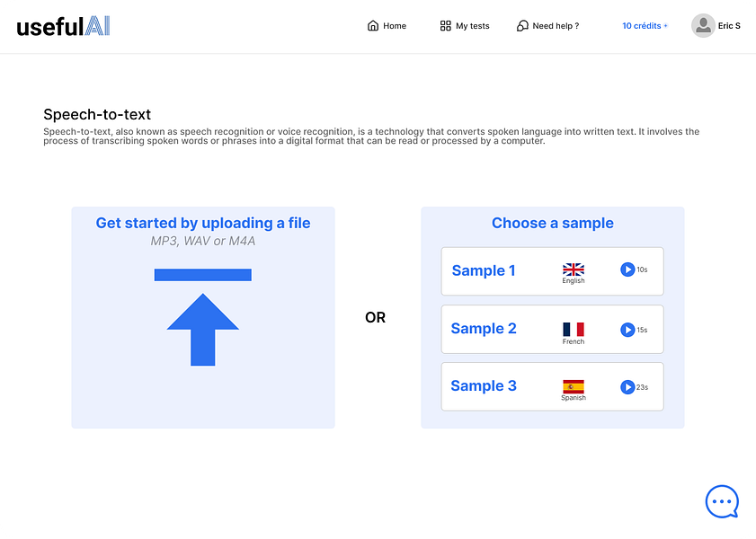Click the usefulAI logo

63,26
